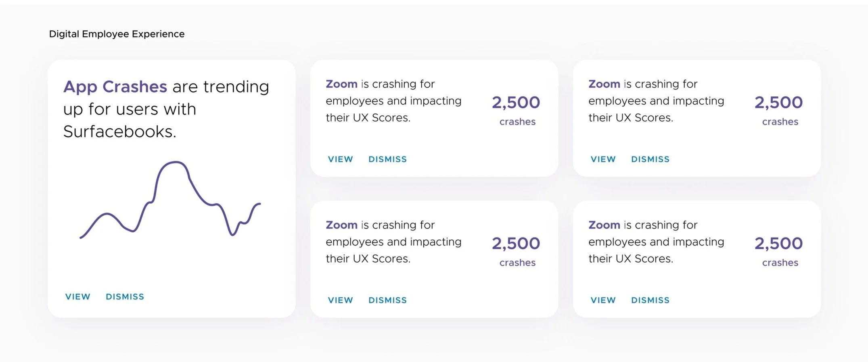This screenshot has height=362, width=868.
Task: Dismiss the lower-middle Zoom crash card
Action: [x=387, y=300]
